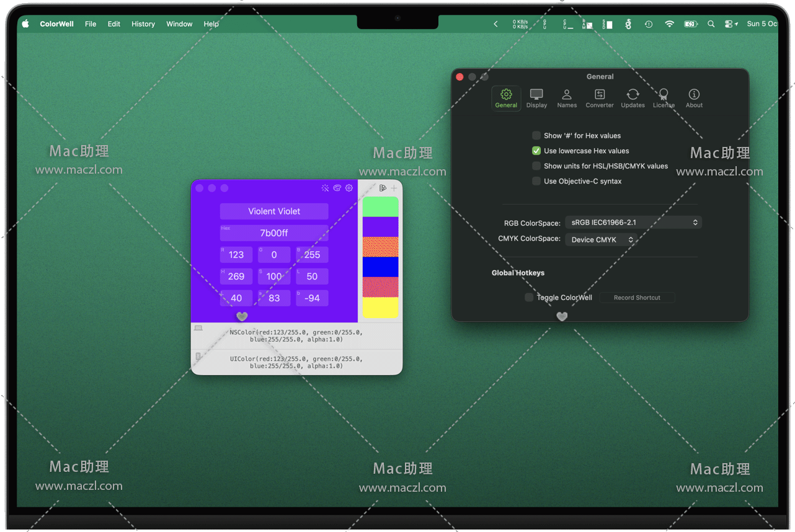This screenshot has width=795, height=532.
Task: Click the Record Shortcut button
Action: point(637,298)
